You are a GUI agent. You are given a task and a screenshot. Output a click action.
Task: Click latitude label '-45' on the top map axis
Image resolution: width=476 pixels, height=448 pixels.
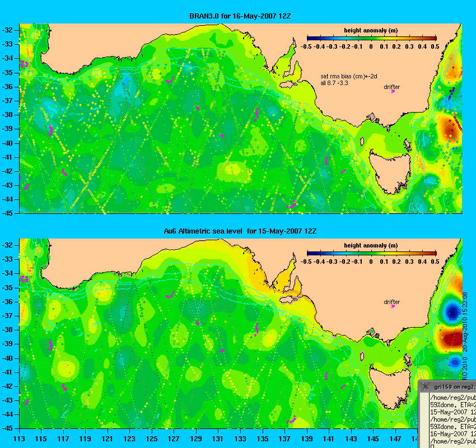tap(8, 213)
